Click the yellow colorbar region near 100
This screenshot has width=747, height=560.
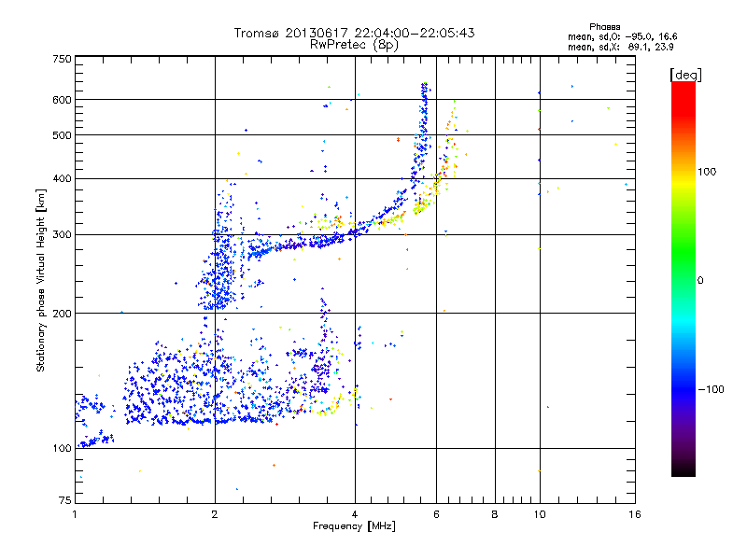click(684, 174)
